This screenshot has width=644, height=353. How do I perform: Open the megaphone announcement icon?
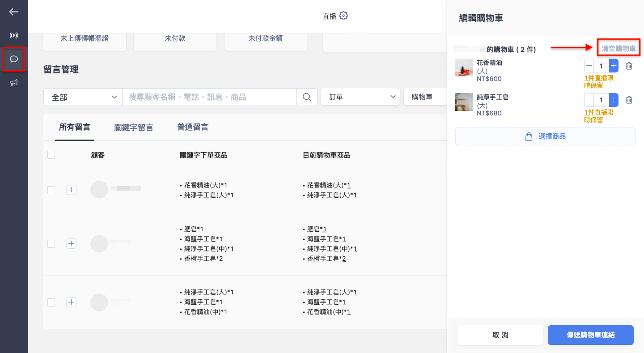tap(14, 82)
